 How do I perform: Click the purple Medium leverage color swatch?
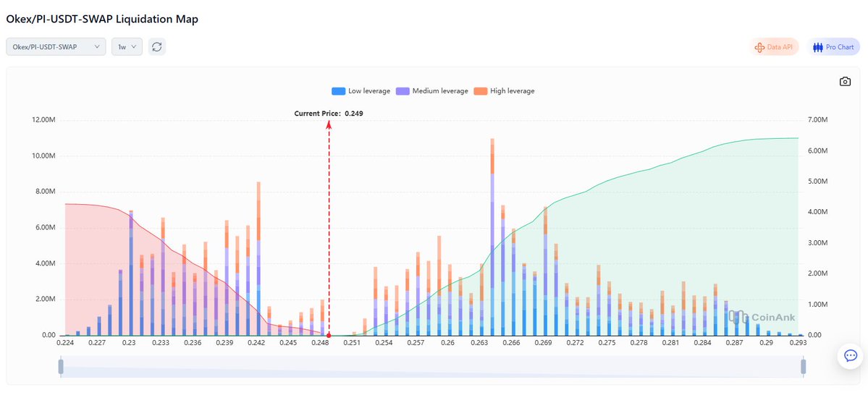[403, 90]
